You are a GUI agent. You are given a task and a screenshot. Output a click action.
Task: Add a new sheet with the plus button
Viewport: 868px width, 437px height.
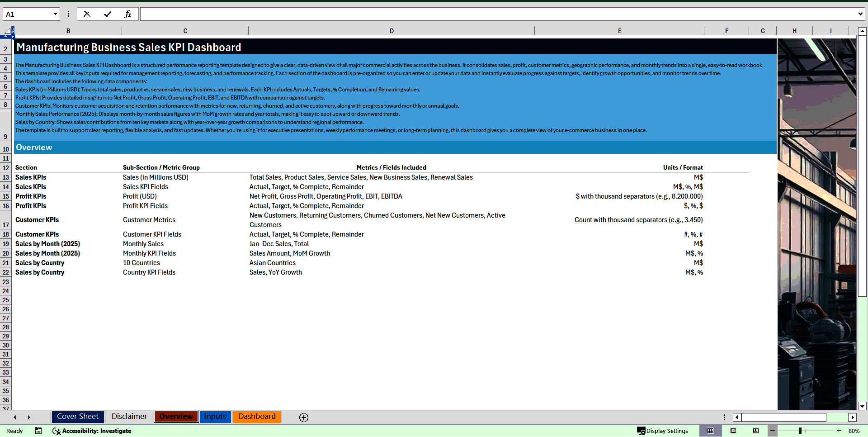coord(303,417)
